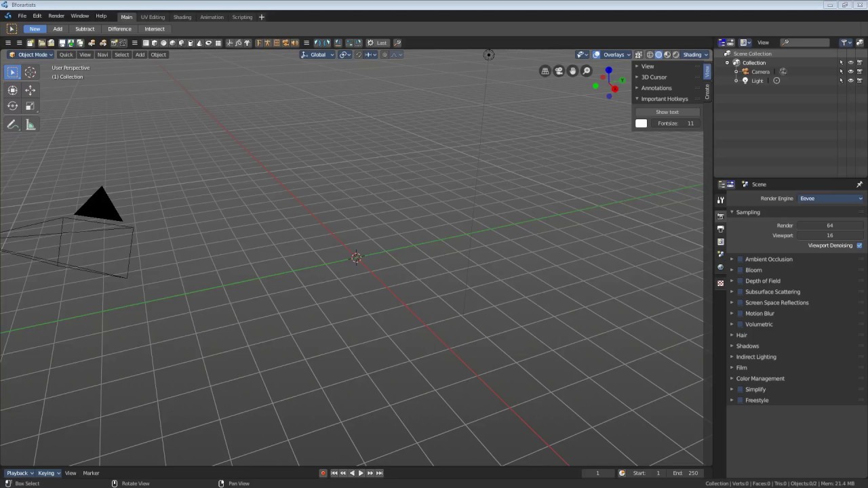The image size is (868, 488).
Task: Select the Move tool in viewport toolbar
Action: click(31, 90)
